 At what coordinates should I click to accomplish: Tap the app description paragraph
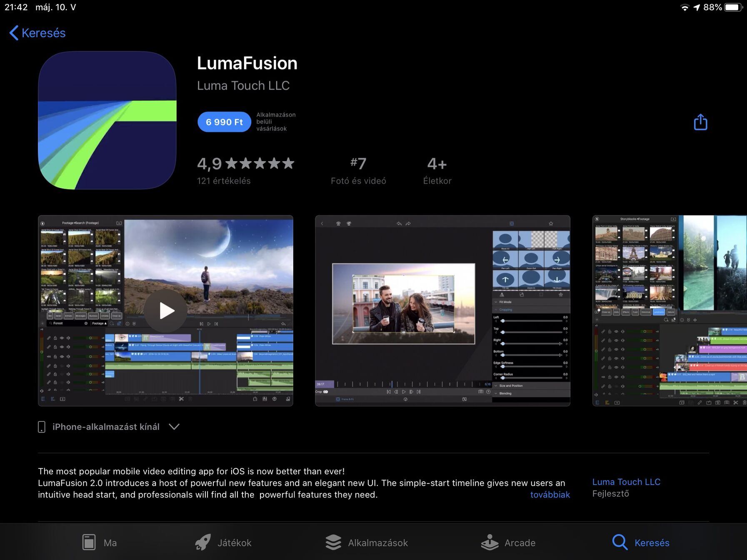(x=302, y=483)
